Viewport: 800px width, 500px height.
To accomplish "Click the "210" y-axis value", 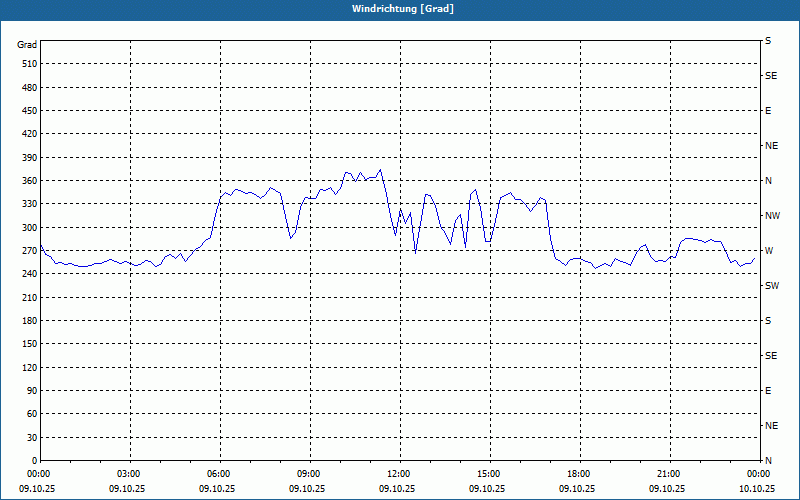I will [x=30, y=297].
